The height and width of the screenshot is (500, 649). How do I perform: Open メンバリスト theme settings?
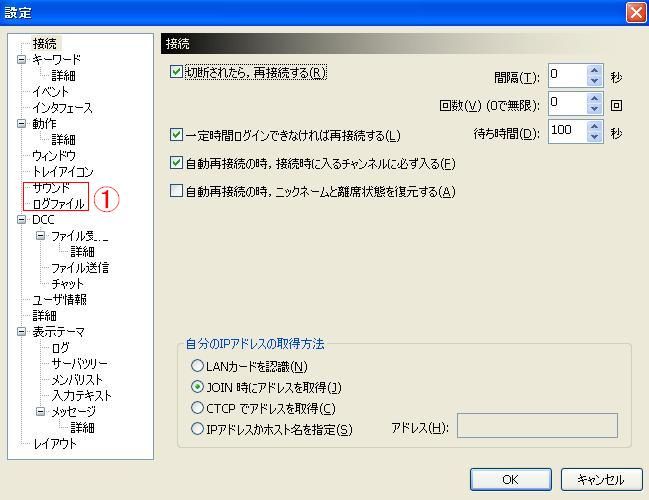(77, 379)
